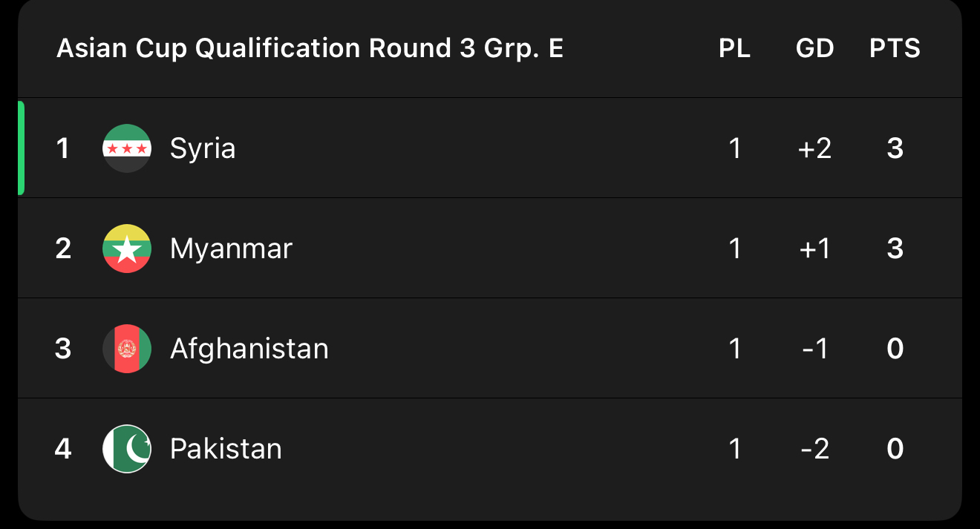Click rank number 2 for Myanmar
980x529 pixels.
pos(63,249)
